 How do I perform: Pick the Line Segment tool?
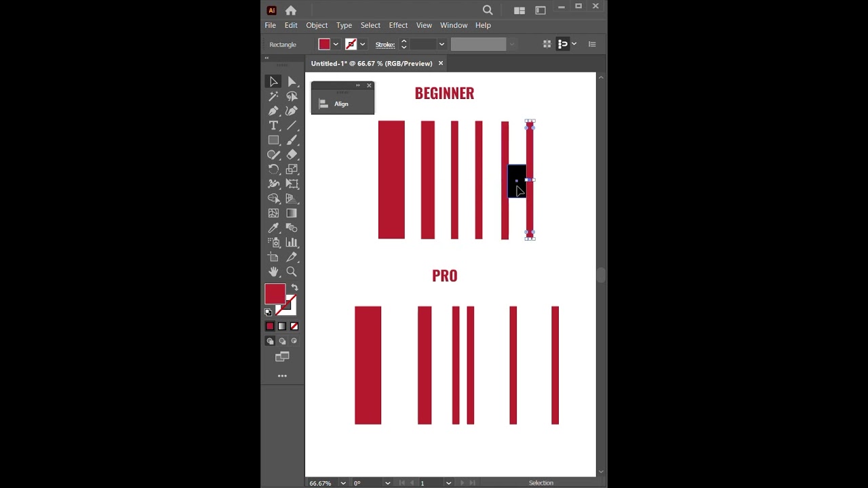tap(292, 125)
